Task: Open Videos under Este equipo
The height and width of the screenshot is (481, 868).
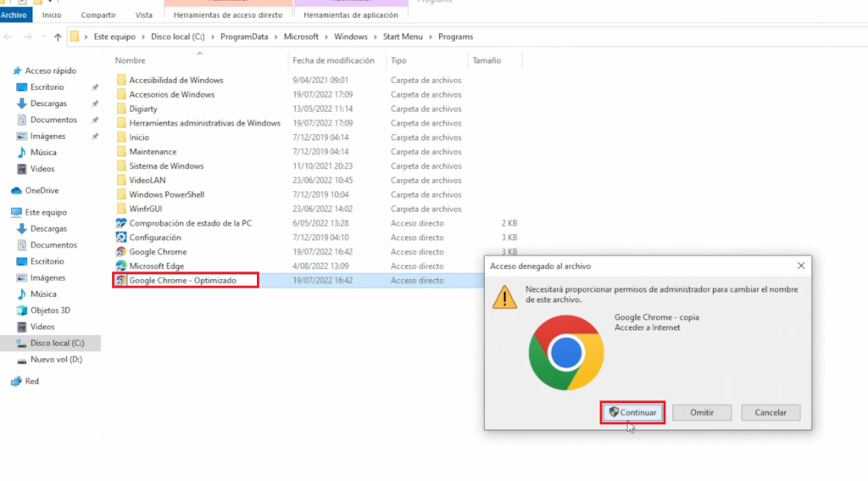Action: coord(42,327)
